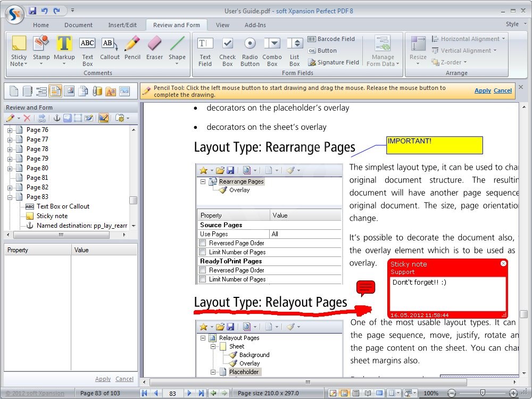Click the zoom out minus button
This screenshot has width=532, height=399.
(x=452, y=393)
